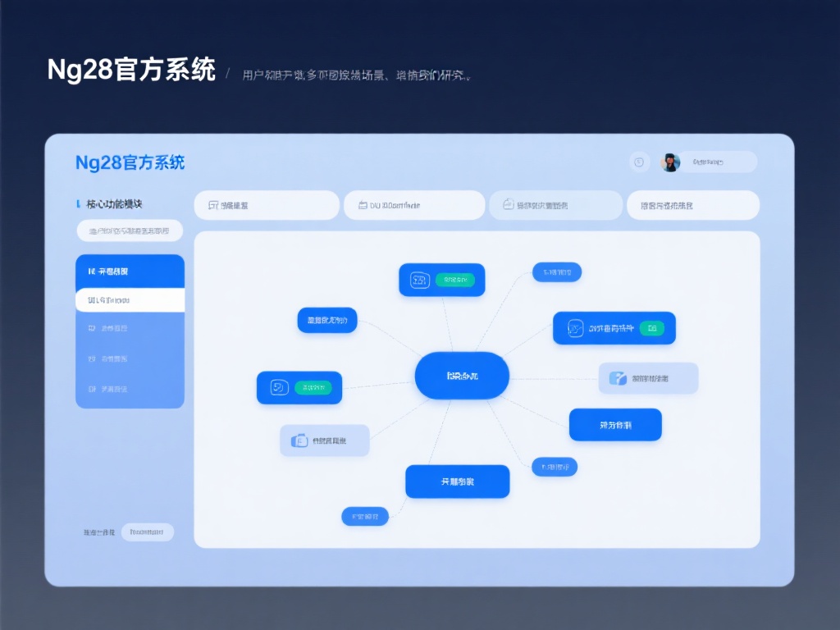The image size is (840, 630).
Task: Click the folder icon on the light node right of center
Action: tap(617, 378)
